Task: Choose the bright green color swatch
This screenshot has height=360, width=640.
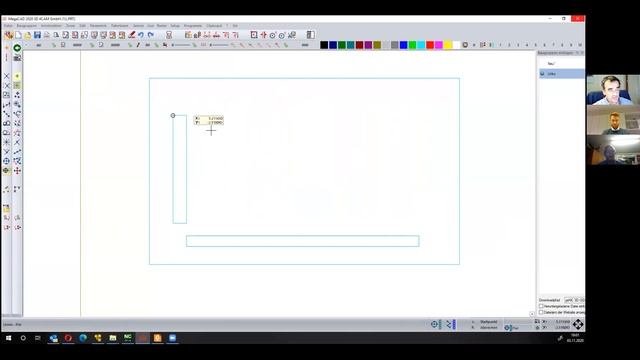Action: pos(412,45)
